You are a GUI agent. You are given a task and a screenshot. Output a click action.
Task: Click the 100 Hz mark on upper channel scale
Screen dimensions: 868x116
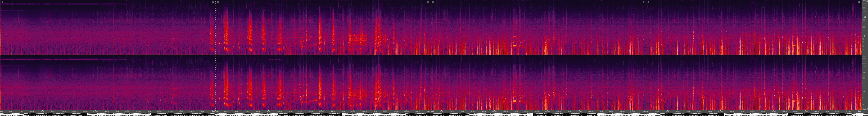pyautogui.click(x=864, y=36)
